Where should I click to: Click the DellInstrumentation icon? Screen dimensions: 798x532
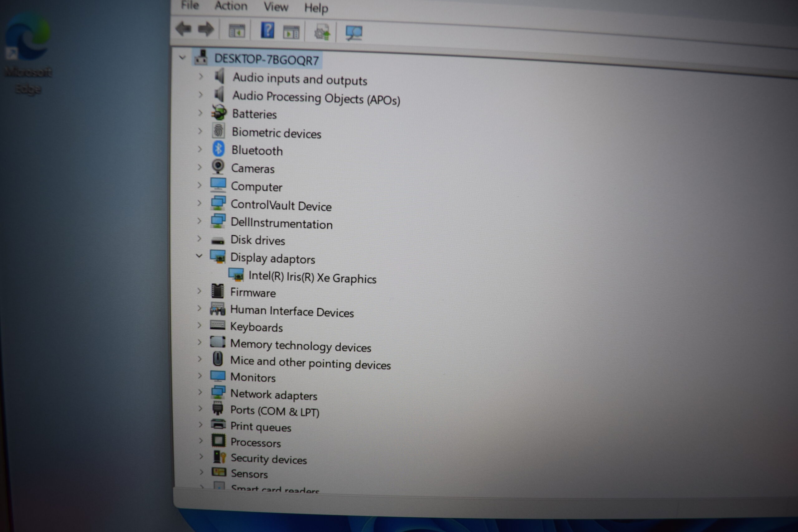pyautogui.click(x=218, y=221)
